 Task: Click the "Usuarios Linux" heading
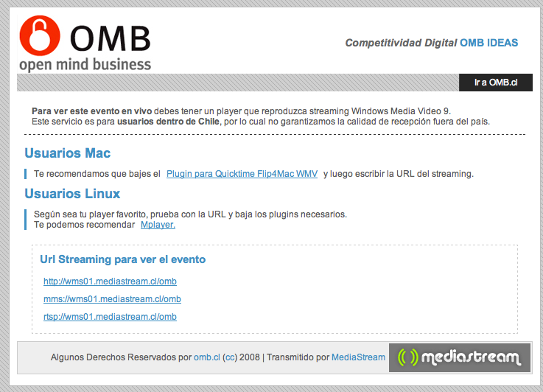pyautogui.click(x=72, y=194)
